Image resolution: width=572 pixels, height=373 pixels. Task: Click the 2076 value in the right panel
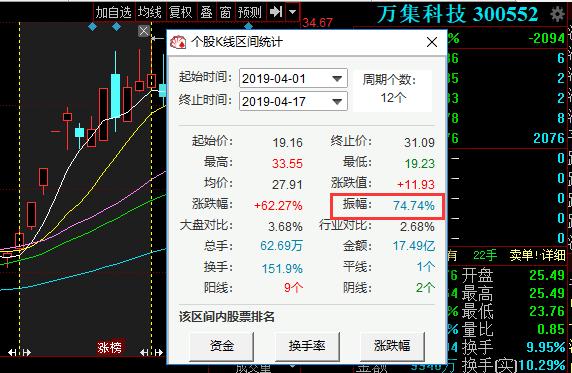pyautogui.click(x=549, y=138)
